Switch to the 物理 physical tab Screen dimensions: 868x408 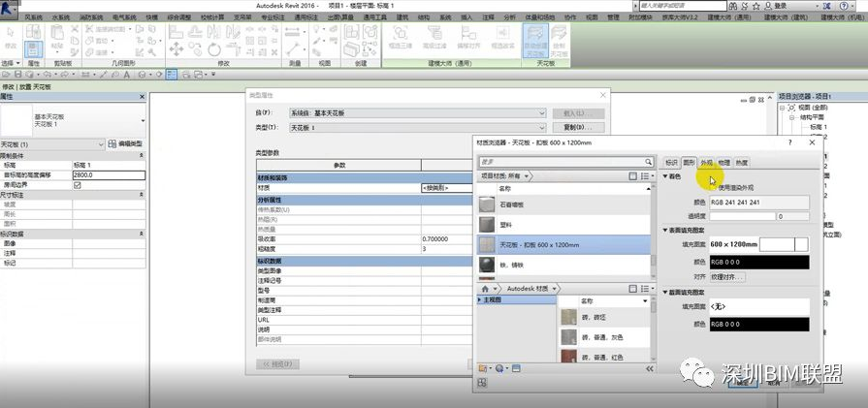(x=724, y=163)
